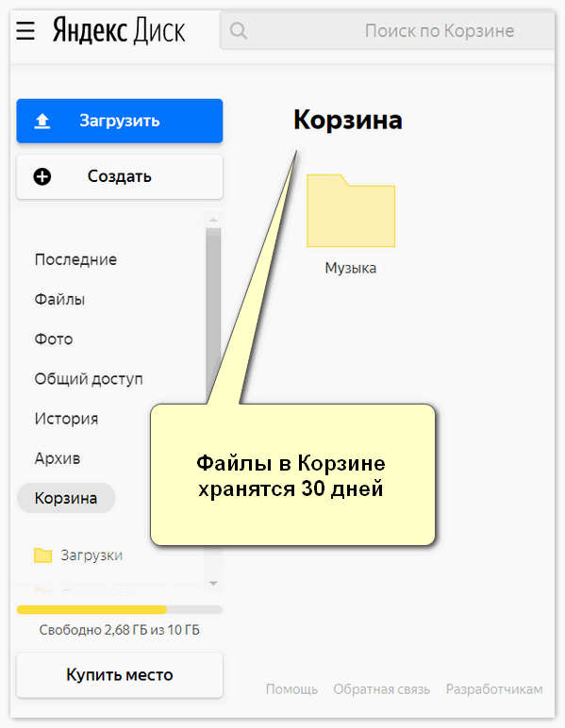Open Общий доступ in sidebar

(89, 379)
